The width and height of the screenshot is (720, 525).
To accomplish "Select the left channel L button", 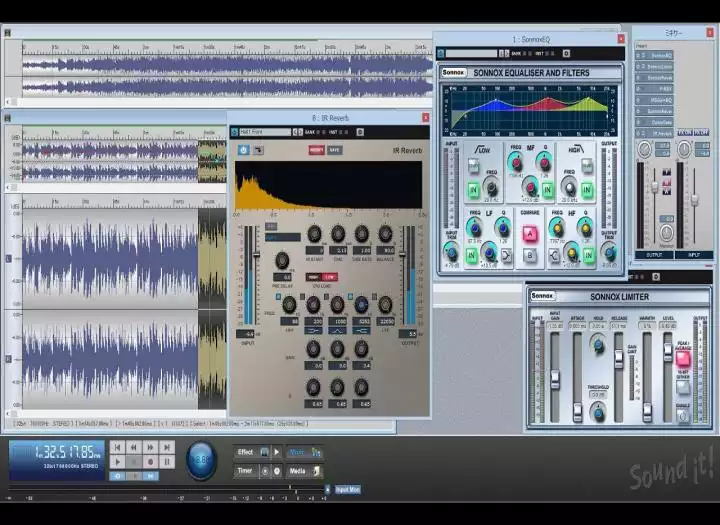I will point(8,259).
